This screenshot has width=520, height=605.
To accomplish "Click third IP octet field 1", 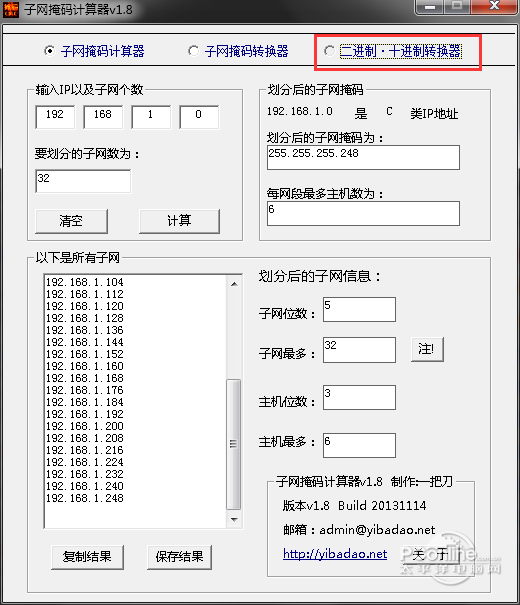I will click(150, 117).
